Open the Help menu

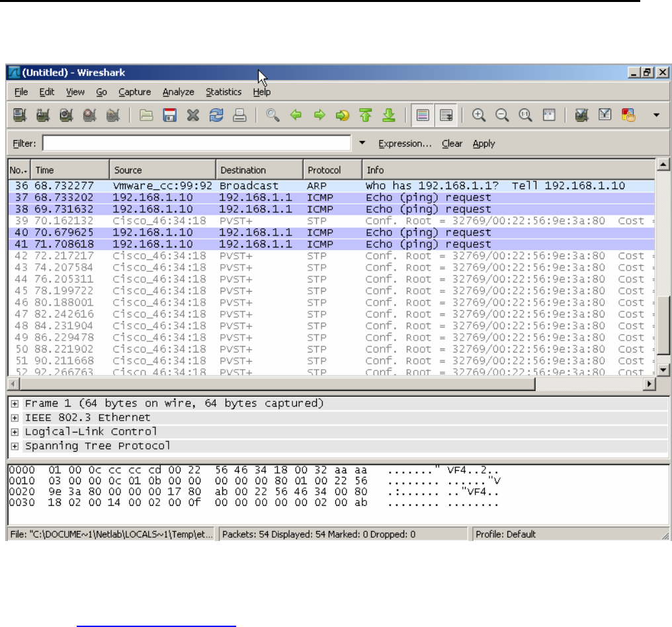(x=261, y=92)
